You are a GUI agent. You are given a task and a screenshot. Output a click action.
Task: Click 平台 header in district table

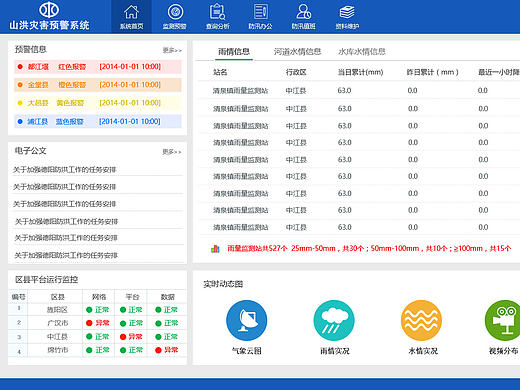coord(132,297)
